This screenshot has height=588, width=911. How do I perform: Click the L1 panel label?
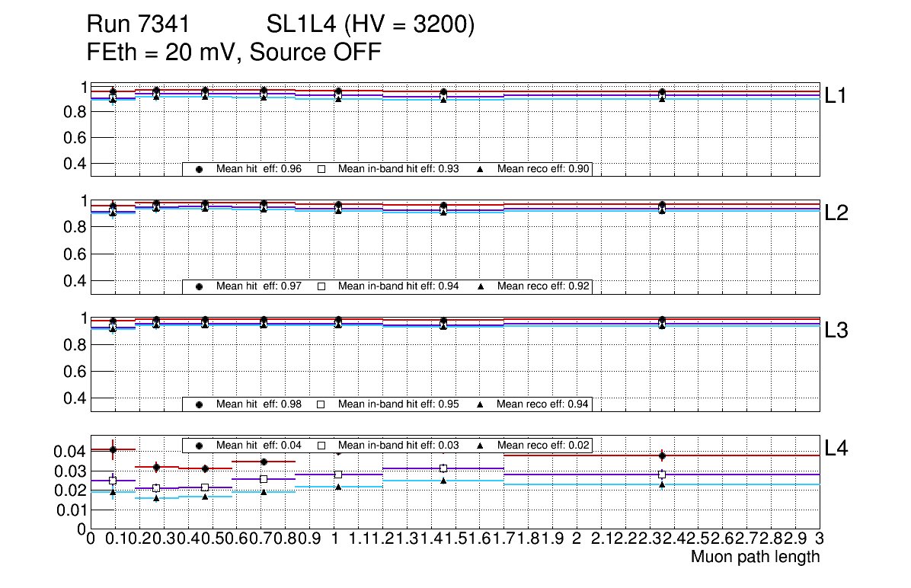point(836,96)
